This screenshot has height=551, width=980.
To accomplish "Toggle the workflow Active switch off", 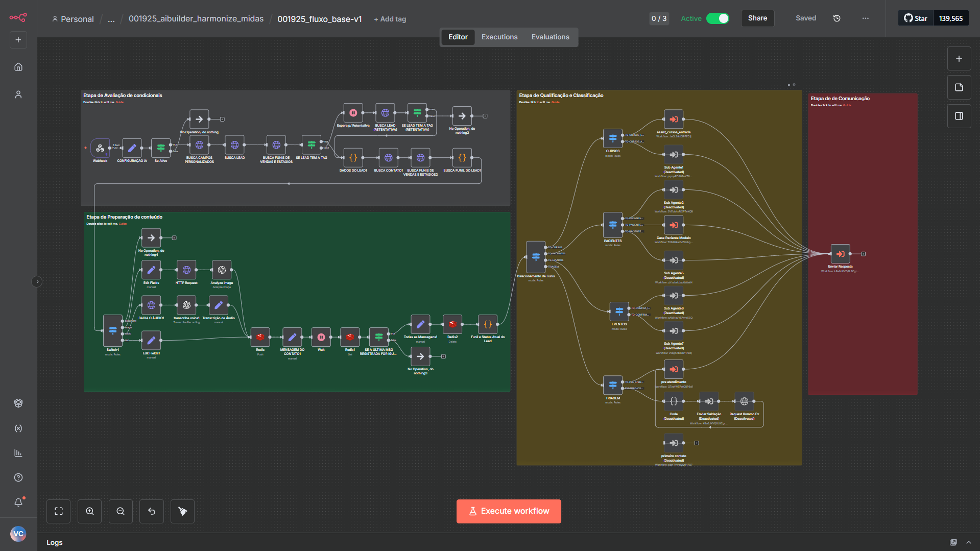I will (x=718, y=18).
